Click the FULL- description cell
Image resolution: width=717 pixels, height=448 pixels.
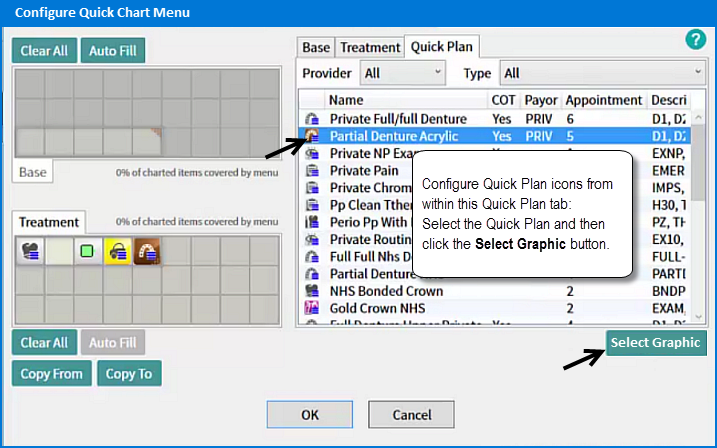click(x=669, y=256)
